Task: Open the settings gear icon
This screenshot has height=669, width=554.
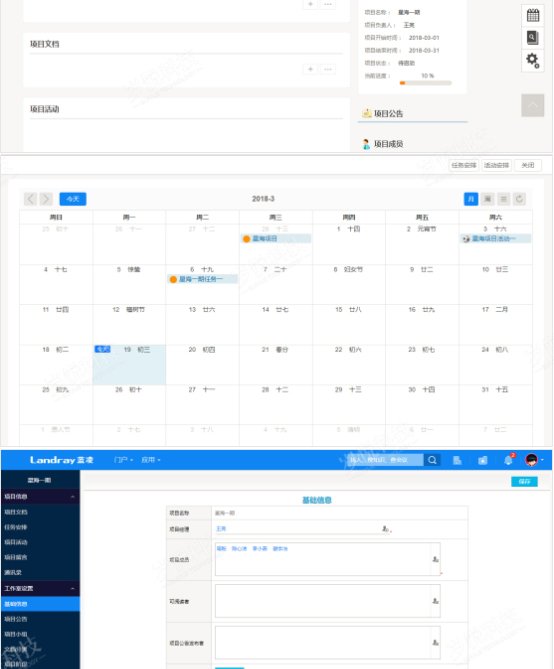Action: 532,60
